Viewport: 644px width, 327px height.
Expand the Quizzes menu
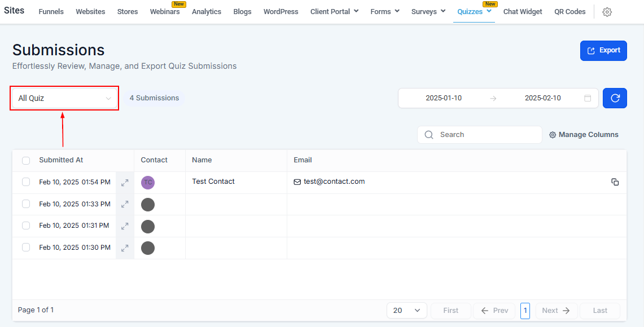pos(474,11)
